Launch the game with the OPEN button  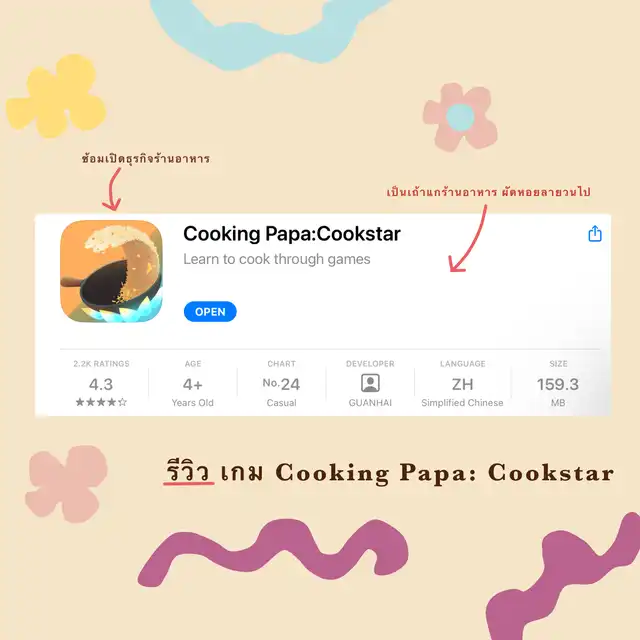[210, 312]
